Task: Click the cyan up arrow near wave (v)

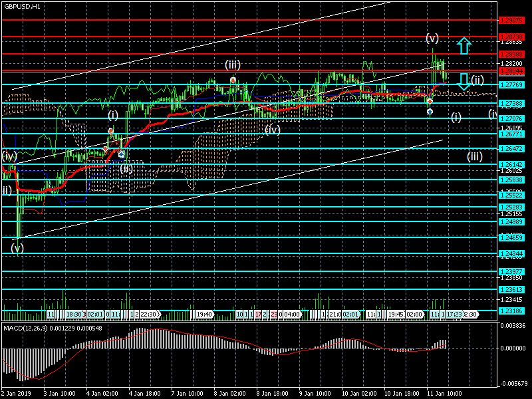Action: pos(464,46)
